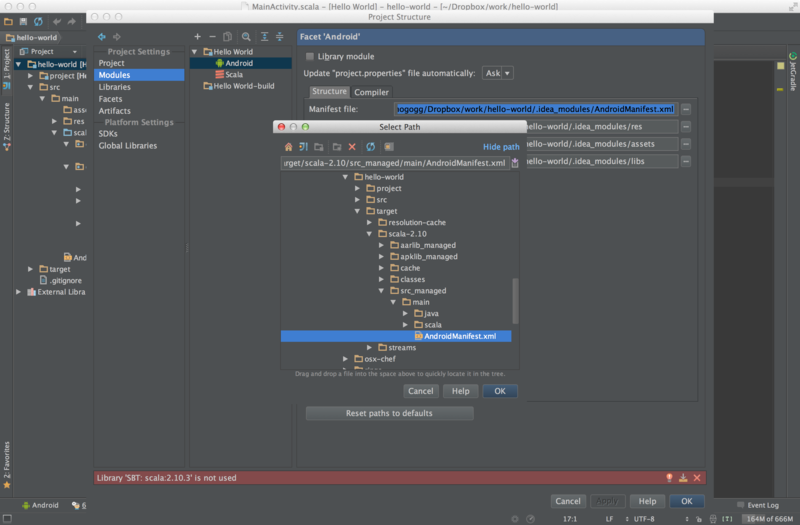This screenshot has width=800, height=525.
Task: Find magnifier icon in modules toolbar
Action: click(x=246, y=37)
